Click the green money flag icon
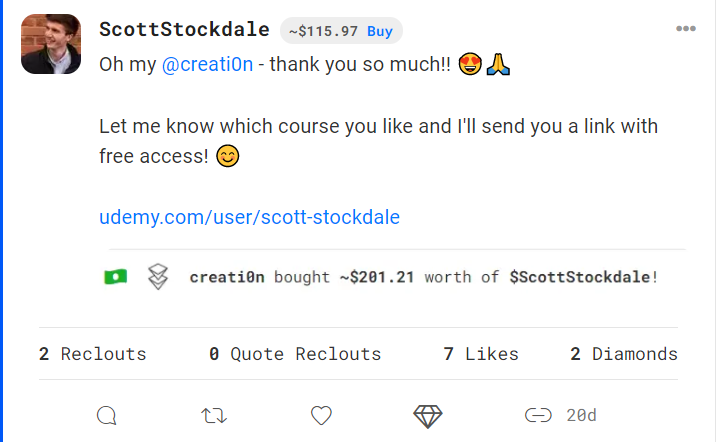The image size is (716, 442). [116, 277]
